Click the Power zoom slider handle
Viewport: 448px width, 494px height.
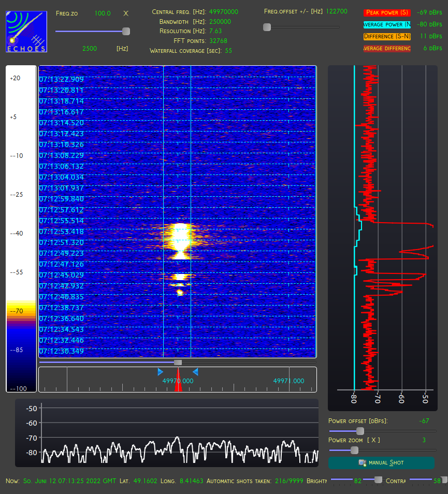pos(354,450)
